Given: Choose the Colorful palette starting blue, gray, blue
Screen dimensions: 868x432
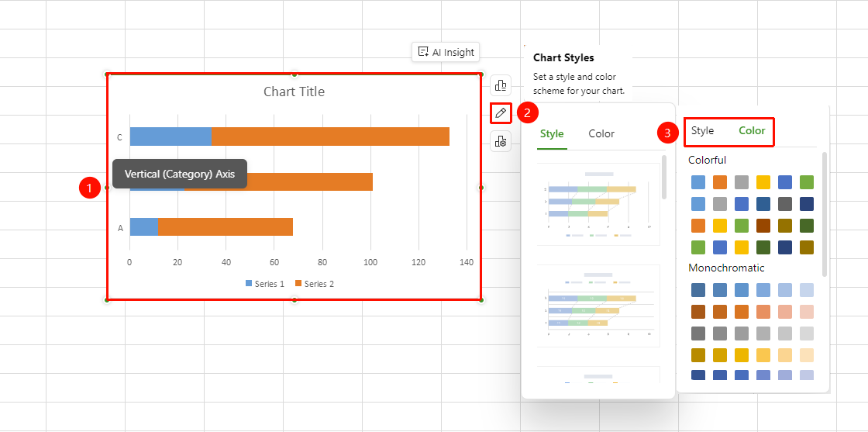Looking at the screenshot, I should (x=753, y=204).
